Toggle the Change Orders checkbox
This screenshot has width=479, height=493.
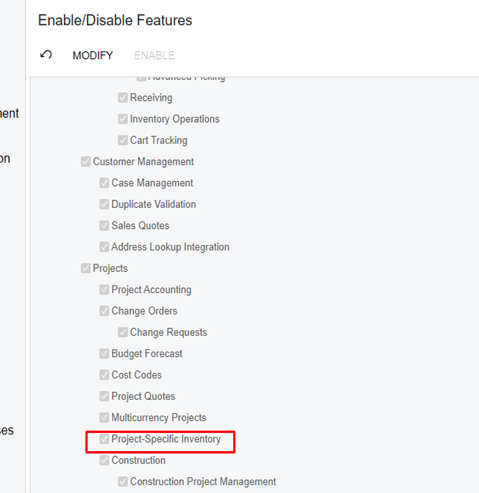coord(104,311)
